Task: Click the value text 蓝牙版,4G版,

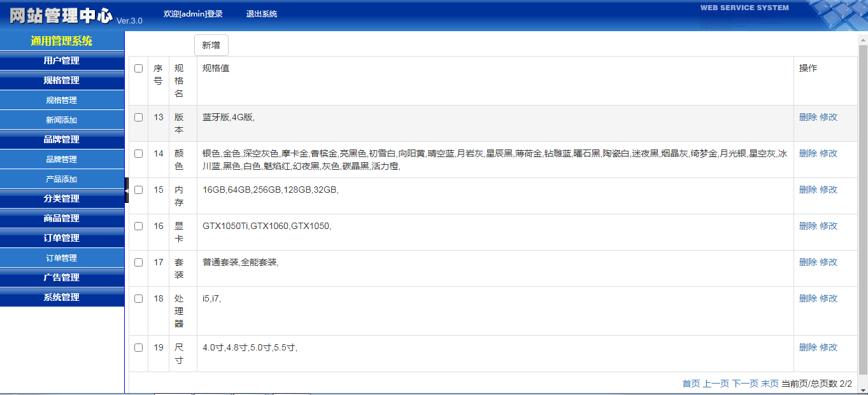Action: 229,117
